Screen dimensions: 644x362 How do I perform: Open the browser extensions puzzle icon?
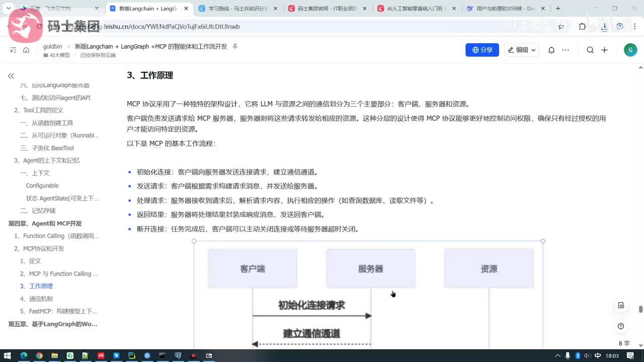[x=582, y=27]
